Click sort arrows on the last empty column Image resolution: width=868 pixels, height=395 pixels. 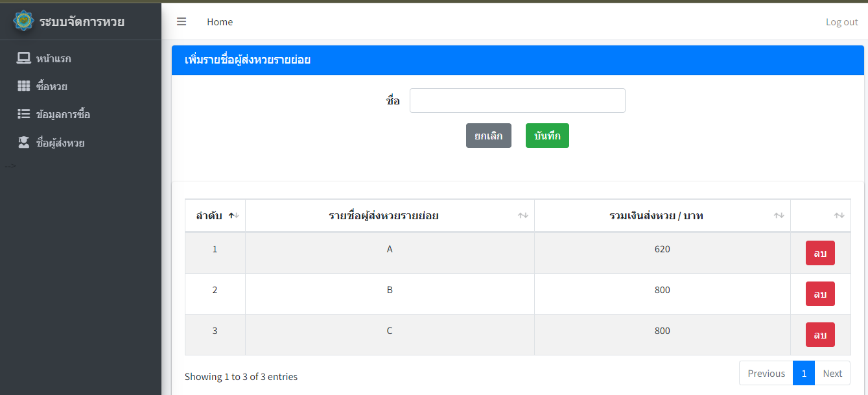(839, 215)
